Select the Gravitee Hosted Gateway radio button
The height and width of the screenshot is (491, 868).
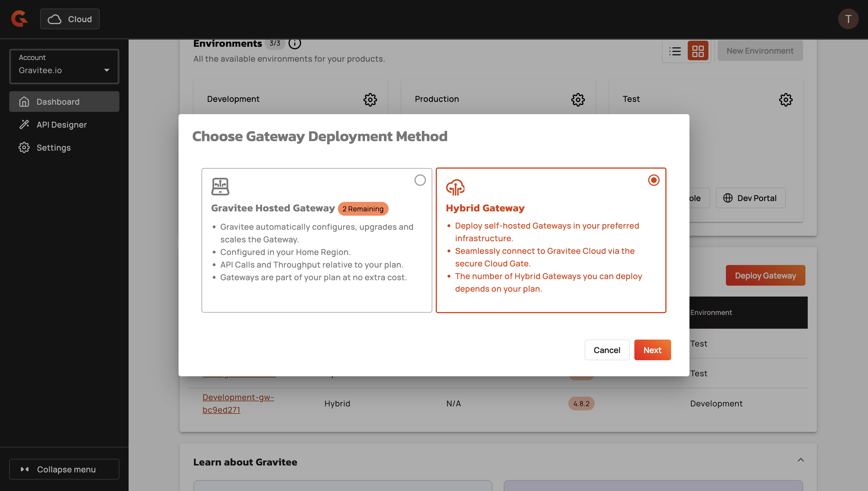420,180
